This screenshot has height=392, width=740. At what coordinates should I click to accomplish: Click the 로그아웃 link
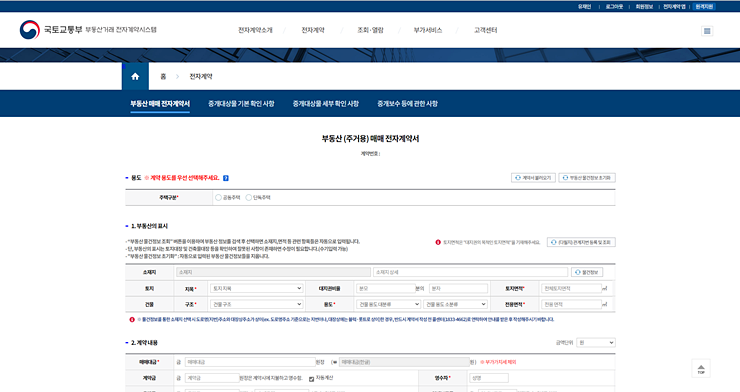point(614,7)
